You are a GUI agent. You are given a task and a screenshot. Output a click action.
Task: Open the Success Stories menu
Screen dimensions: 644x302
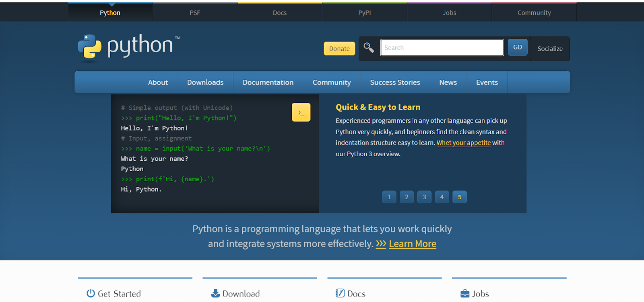395,82
